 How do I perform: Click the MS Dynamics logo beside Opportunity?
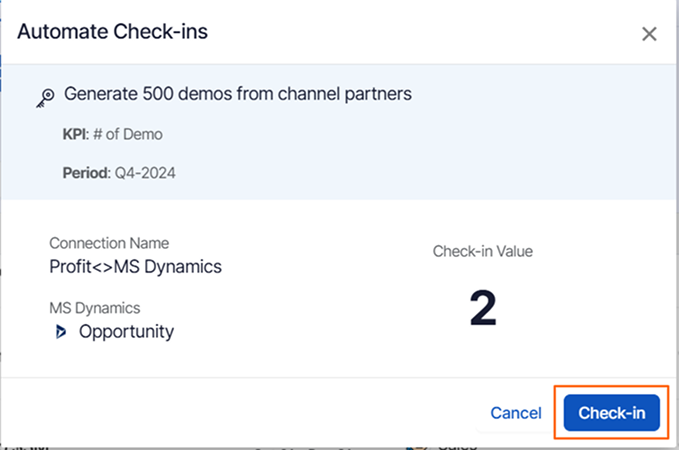[61, 332]
